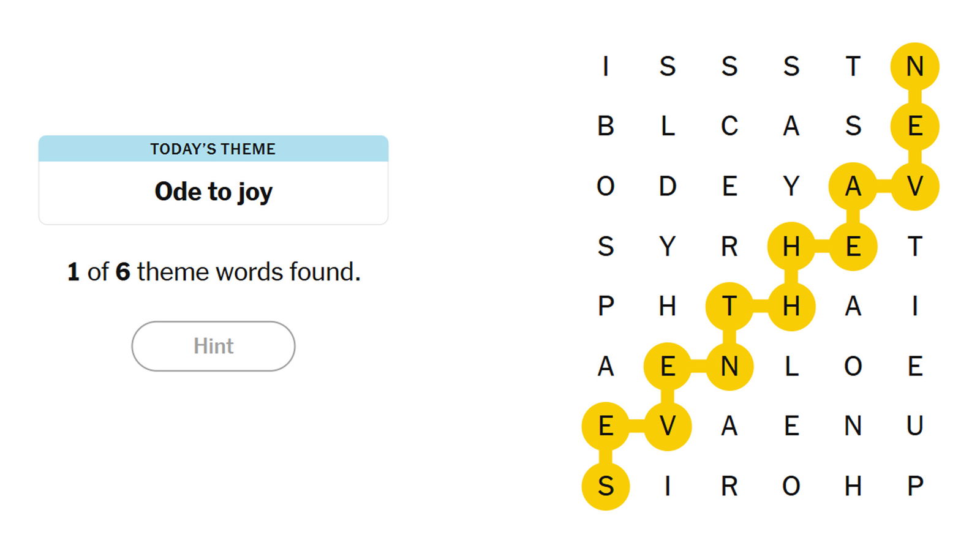Select the letter P after O and H
The width and height of the screenshot is (980, 551).
[x=914, y=486]
